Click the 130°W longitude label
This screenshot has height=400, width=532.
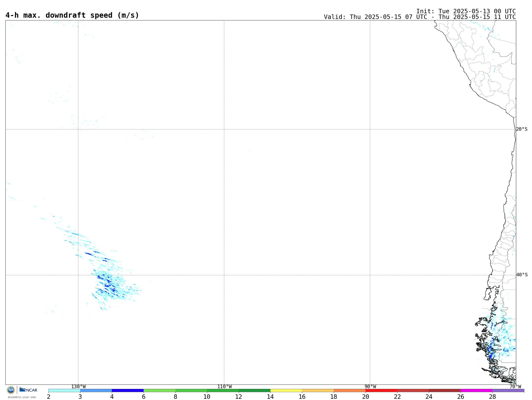(x=79, y=387)
